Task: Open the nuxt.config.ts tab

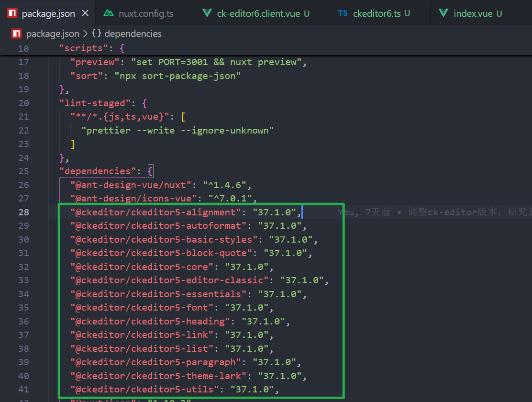Action: (145, 13)
